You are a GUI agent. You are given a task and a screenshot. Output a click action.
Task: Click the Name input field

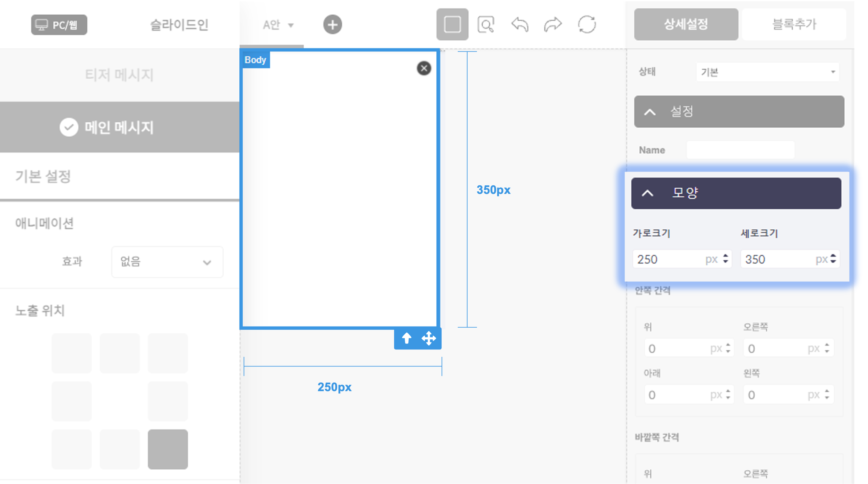click(x=740, y=150)
